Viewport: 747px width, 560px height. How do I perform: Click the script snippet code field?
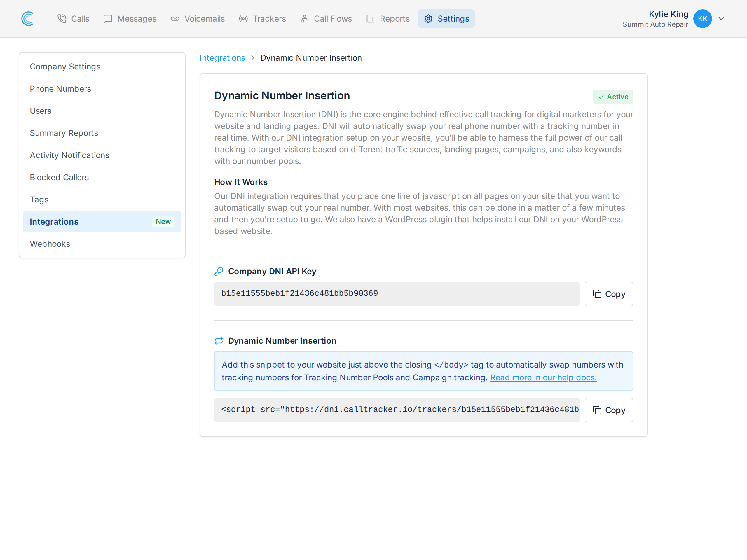[x=397, y=410]
